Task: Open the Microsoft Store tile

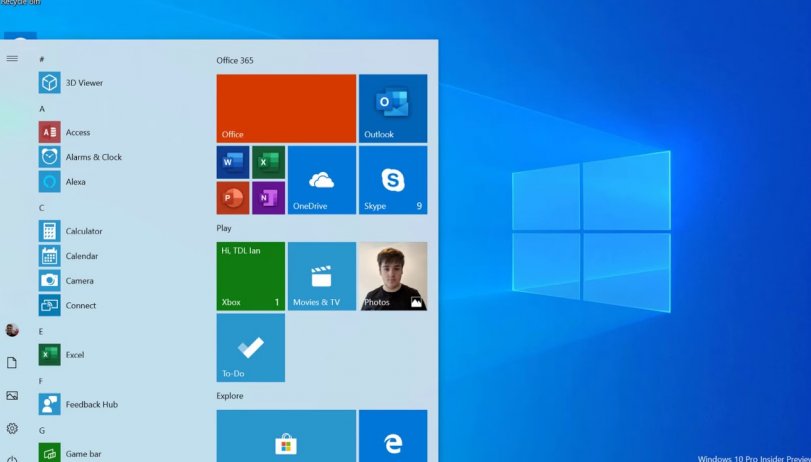Action: (286, 436)
